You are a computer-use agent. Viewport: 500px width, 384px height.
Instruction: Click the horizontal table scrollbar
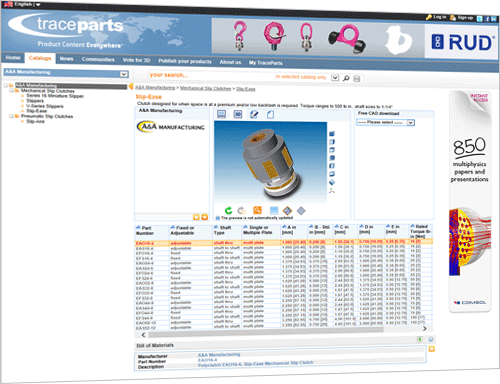[284, 330]
